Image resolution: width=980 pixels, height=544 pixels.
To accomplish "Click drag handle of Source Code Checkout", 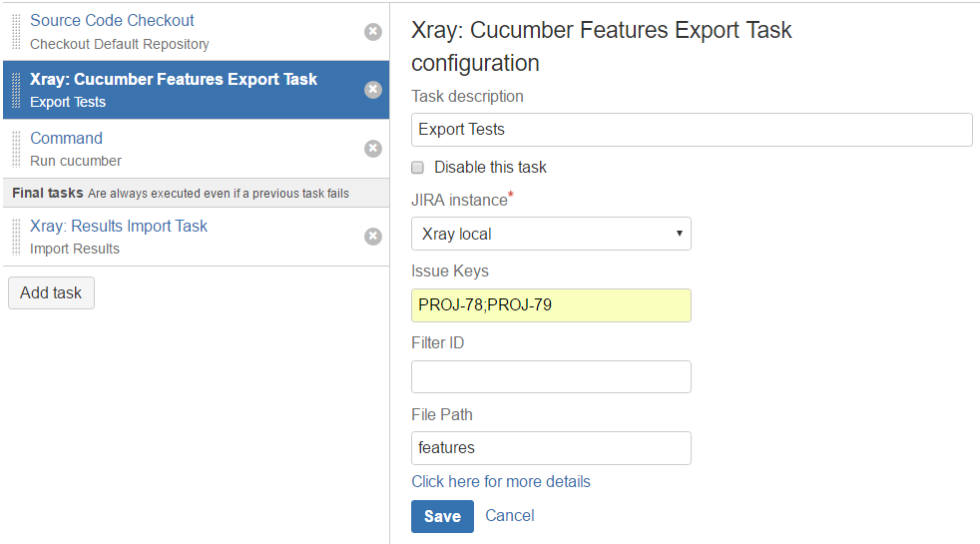I will (x=16, y=32).
